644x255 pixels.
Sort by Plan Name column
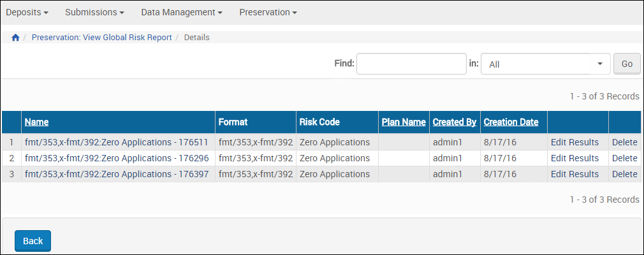(x=403, y=122)
